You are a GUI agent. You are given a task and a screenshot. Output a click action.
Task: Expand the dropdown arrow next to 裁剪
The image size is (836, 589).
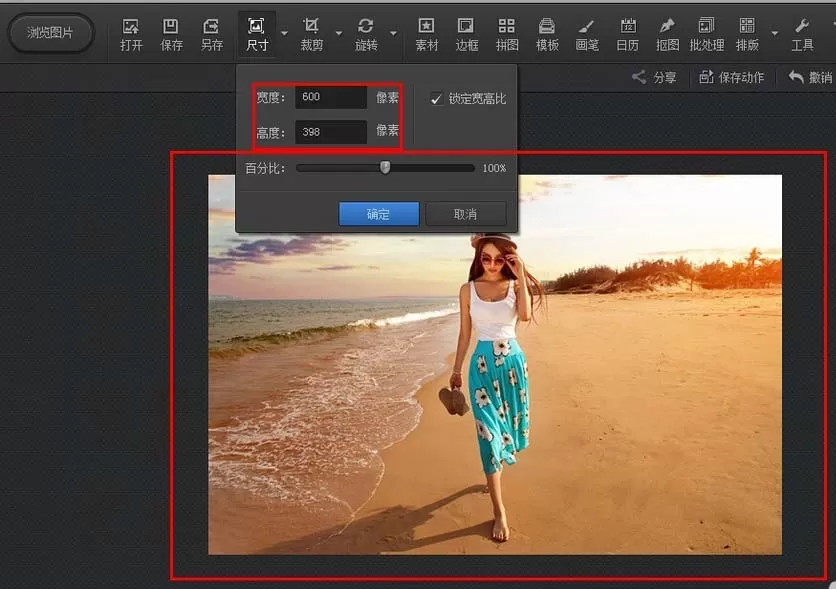339,34
